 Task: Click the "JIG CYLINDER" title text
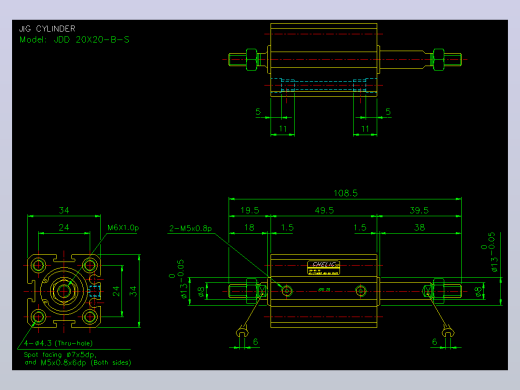pos(47,29)
